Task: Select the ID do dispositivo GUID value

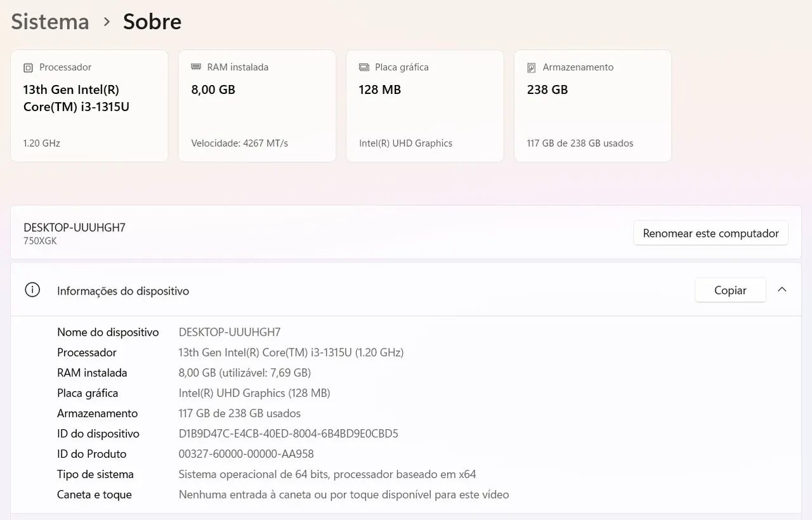Action: click(x=289, y=434)
